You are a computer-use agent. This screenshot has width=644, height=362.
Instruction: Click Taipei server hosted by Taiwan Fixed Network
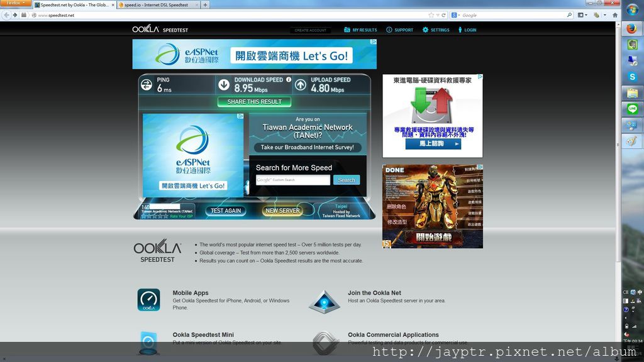pyautogui.click(x=341, y=211)
